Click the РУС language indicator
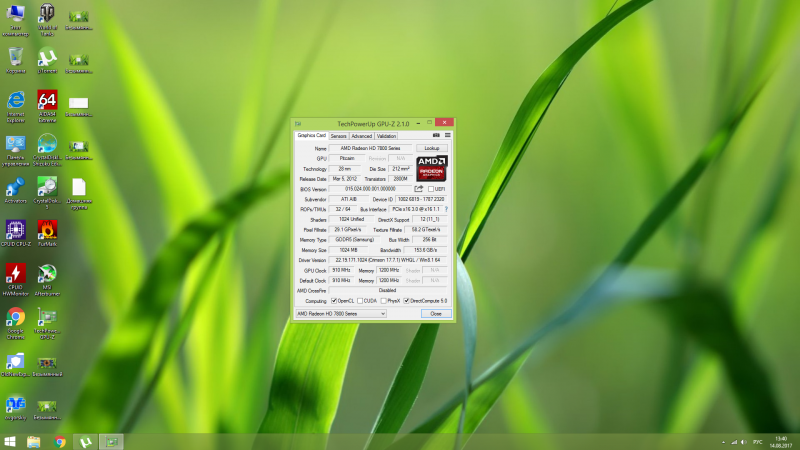The height and width of the screenshot is (450, 800). point(758,442)
